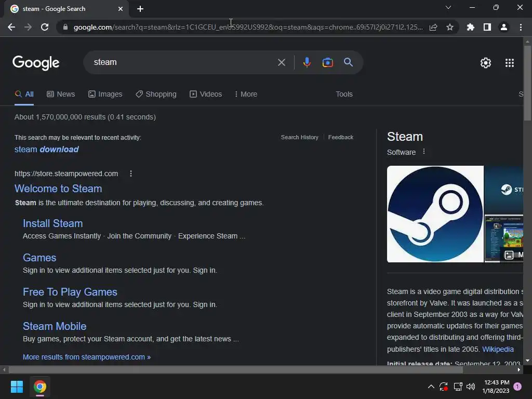The height and width of the screenshot is (399, 532).
Task: Close the steam - Google Search tab
Action: [121, 9]
